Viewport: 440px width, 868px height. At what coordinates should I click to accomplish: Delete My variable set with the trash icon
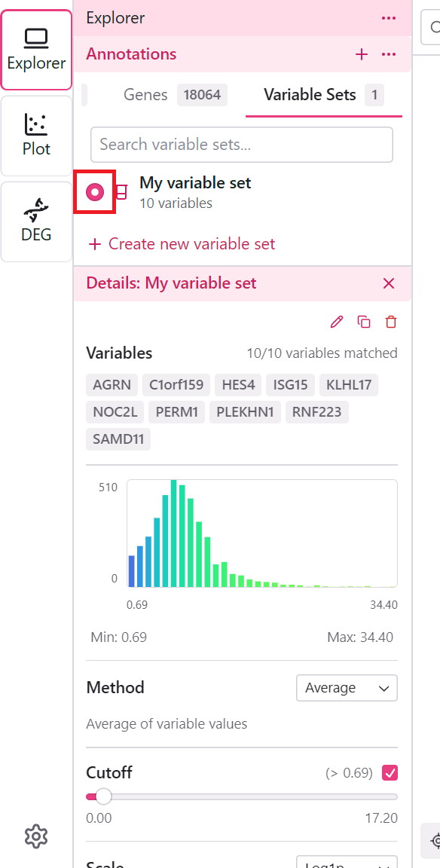(x=391, y=322)
